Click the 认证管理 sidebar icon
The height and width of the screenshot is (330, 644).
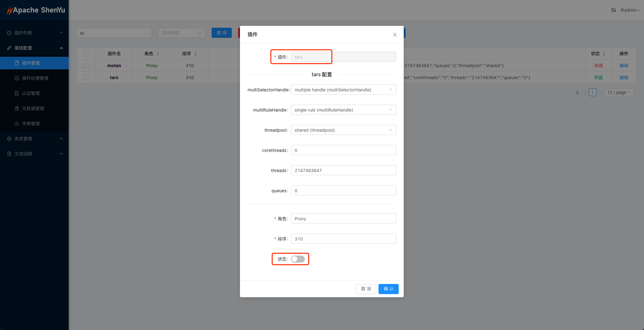click(17, 93)
